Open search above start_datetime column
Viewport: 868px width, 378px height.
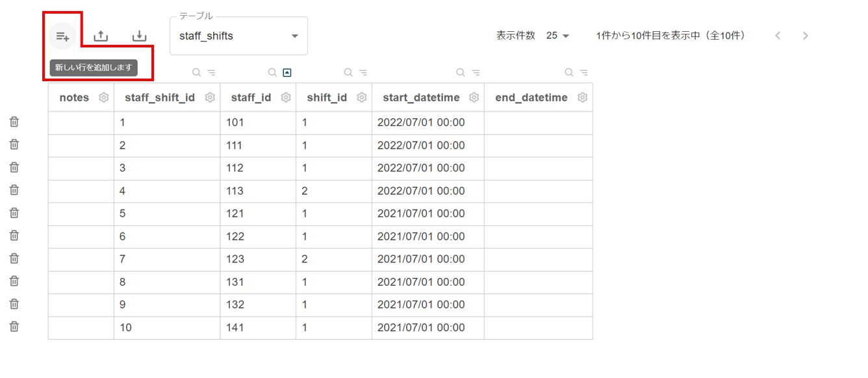461,73
